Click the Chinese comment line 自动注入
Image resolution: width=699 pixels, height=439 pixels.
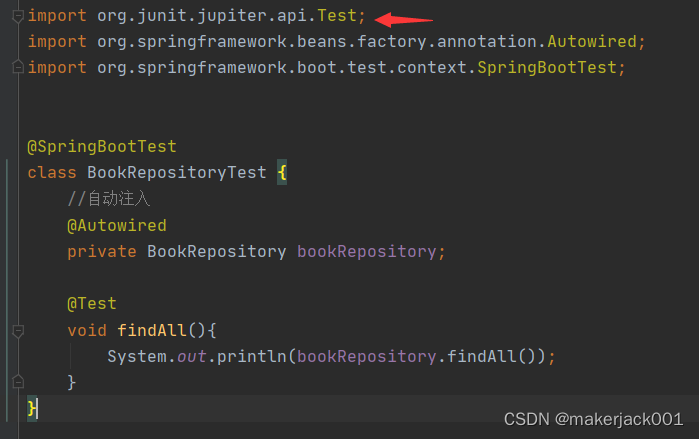pyautogui.click(x=109, y=199)
